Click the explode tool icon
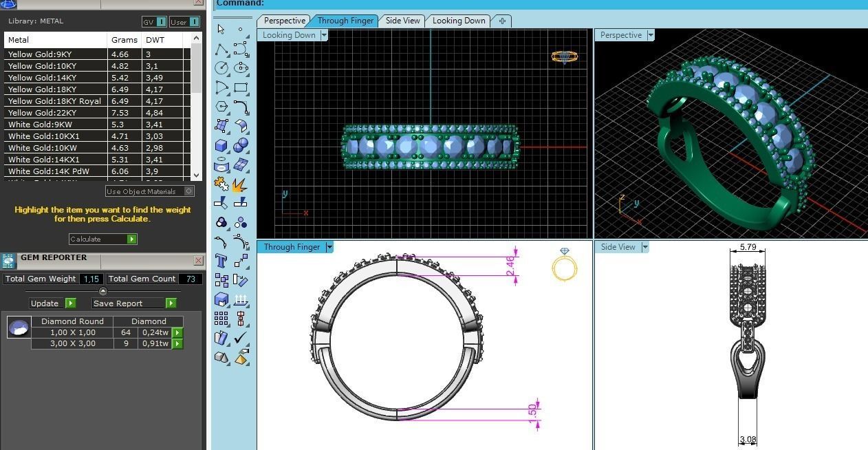Viewport: 868px width, 450px height. click(x=241, y=184)
